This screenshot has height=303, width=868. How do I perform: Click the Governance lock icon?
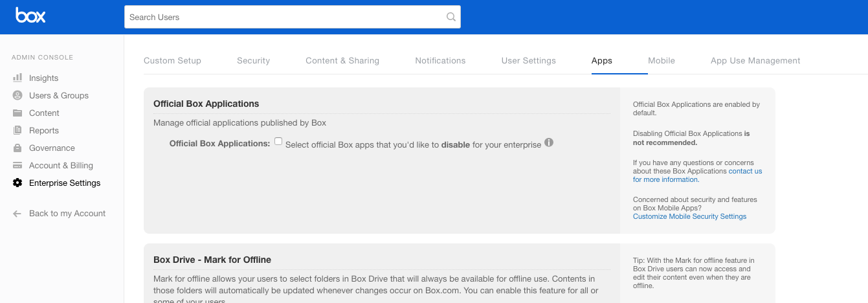(x=17, y=148)
